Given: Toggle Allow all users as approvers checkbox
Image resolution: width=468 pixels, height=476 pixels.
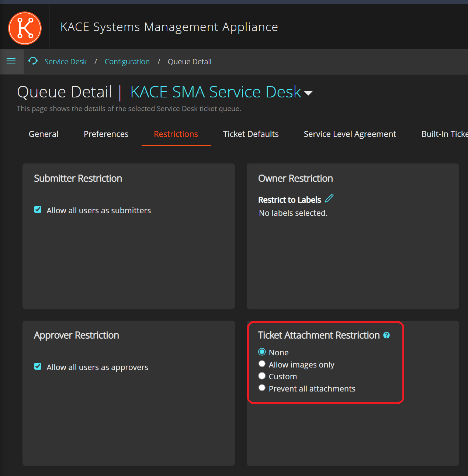Looking at the screenshot, I should pos(38,366).
